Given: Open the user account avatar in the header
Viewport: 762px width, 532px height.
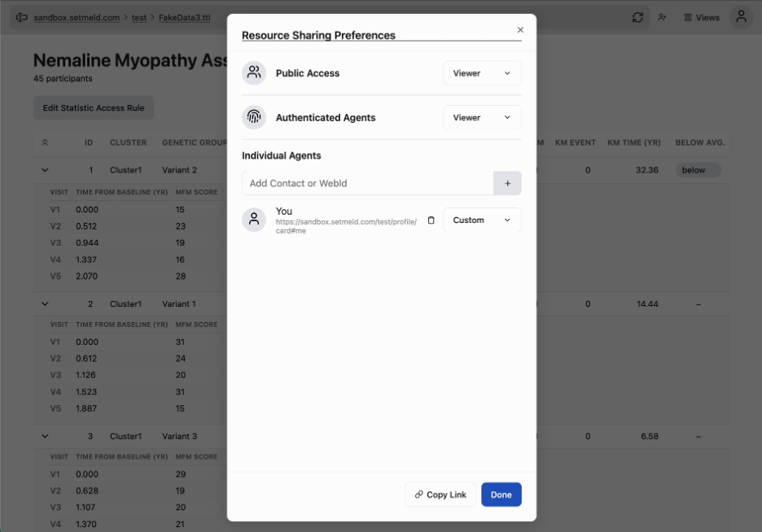Looking at the screenshot, I should [741, 17].
